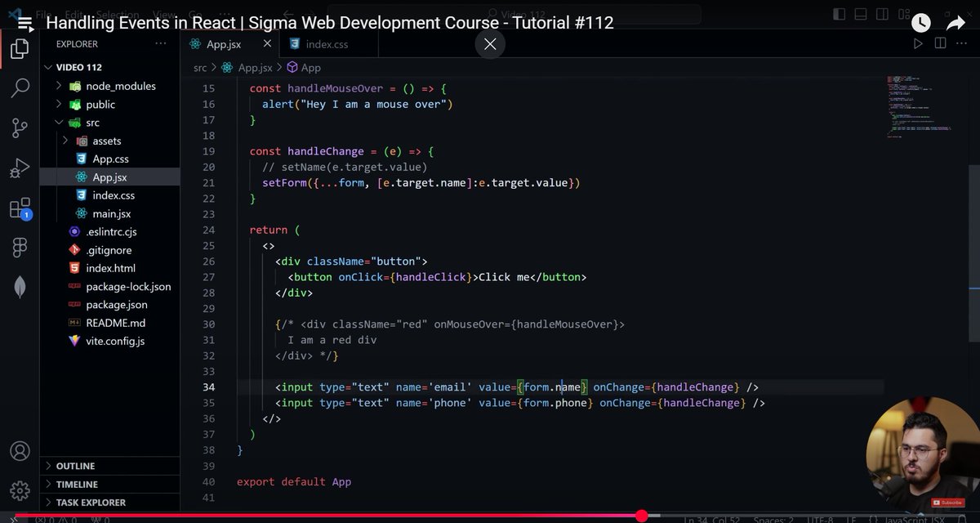The height and width of the screenshot is (523, 980).
Task: Click the Run code play icon
Action: (919, 44)
